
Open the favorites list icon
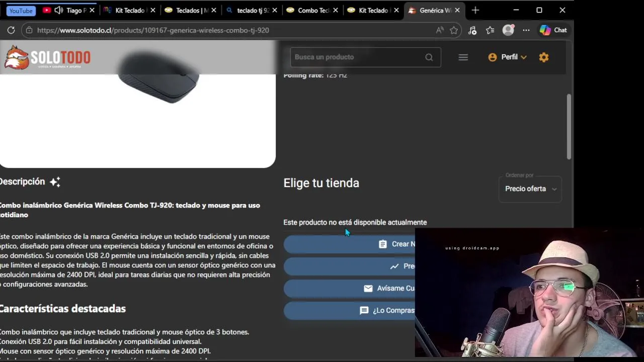pos(490,30)
